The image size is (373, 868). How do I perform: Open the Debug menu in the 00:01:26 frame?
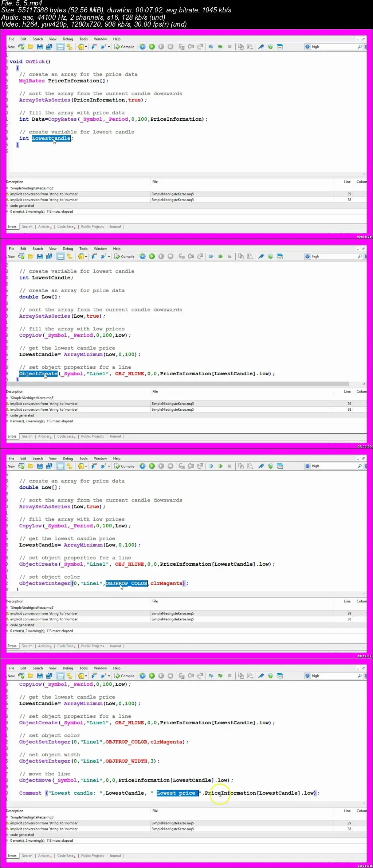tap(68, 39)
